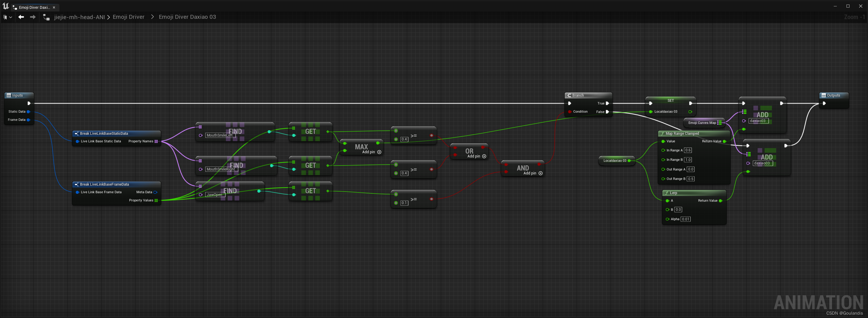This screenshot has height=318, width=868.
Task: Edit the MouthSmileLeft name field
Action: (x=220, y=136)
